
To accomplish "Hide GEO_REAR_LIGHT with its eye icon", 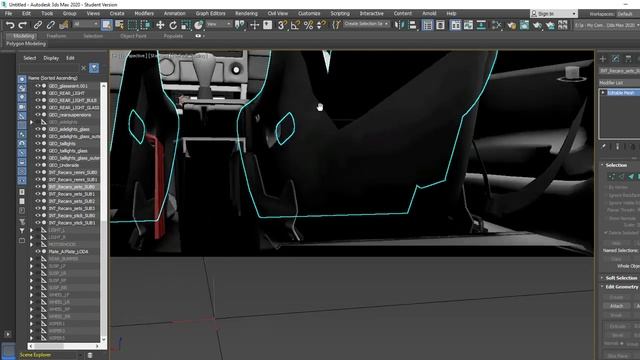I will (x=38, y=93).
